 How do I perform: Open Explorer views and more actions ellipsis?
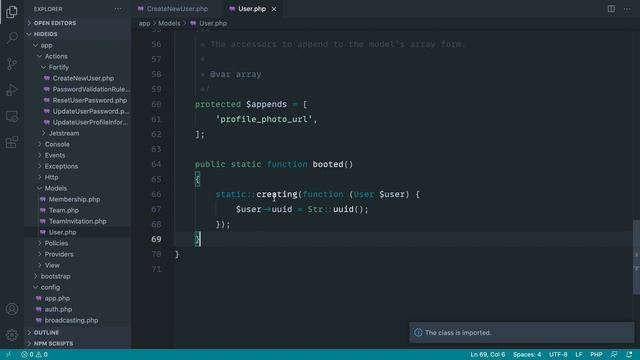point(118,9)
